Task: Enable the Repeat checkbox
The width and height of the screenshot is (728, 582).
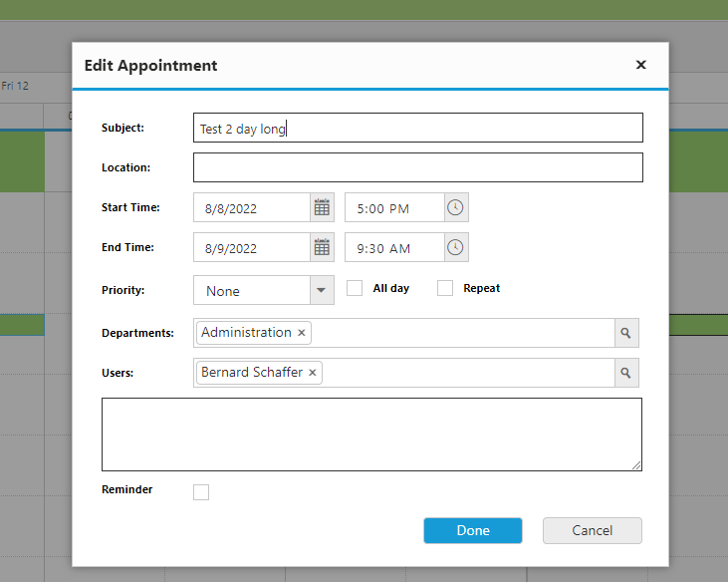Action: pos(445,288)
